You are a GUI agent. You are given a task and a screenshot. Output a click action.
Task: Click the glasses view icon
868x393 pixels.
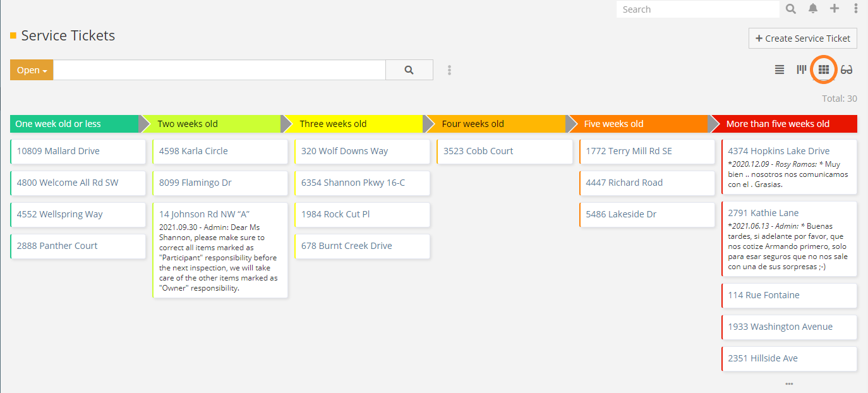[847, 70]
